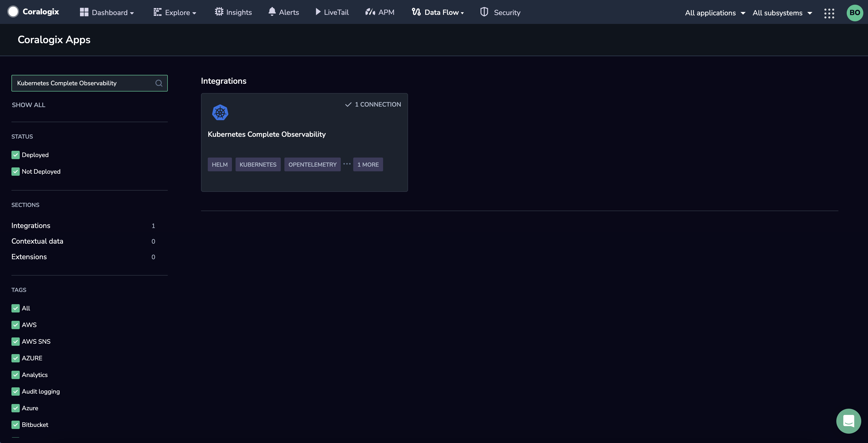This screenshot has width=868, height=443.
Task: Expand the Dashboard dropdown menu
Action: [x=132, y=13]
